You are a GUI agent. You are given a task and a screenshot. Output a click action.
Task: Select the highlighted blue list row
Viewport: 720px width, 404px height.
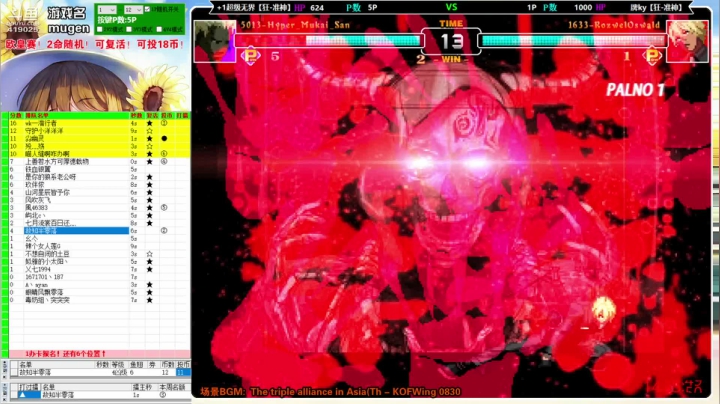(76, 230)
